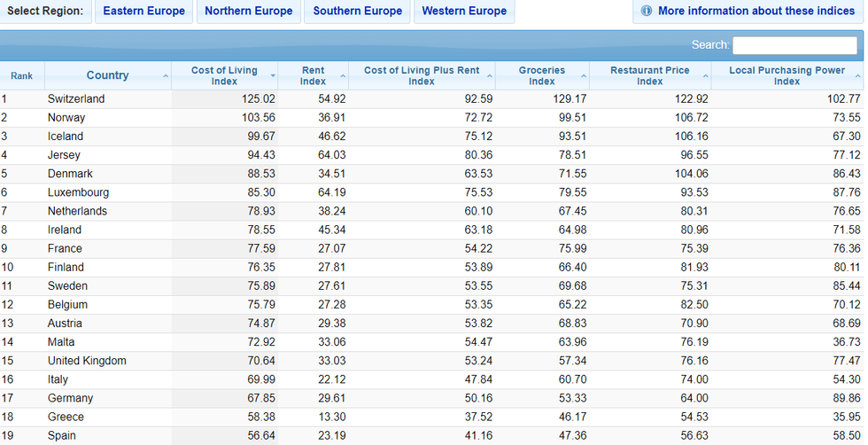Toggle descending arrow on Cost of Living Index
Screen dimensions: 868x445
[273, 76]
